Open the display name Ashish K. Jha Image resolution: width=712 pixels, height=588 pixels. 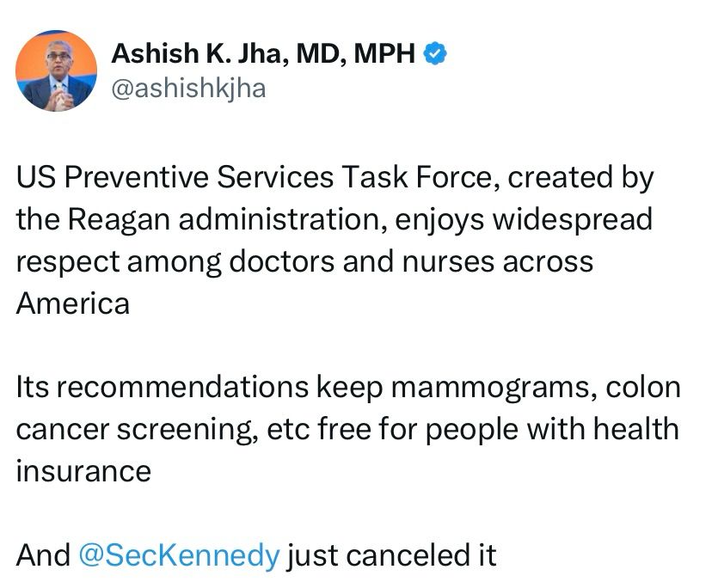tap(199, 54)
